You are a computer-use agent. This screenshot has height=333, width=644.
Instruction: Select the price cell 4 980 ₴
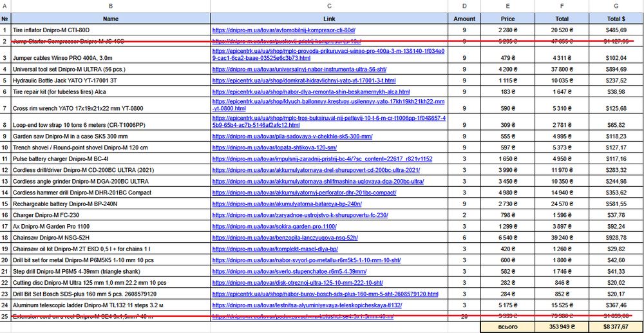(x=507, y=192)
